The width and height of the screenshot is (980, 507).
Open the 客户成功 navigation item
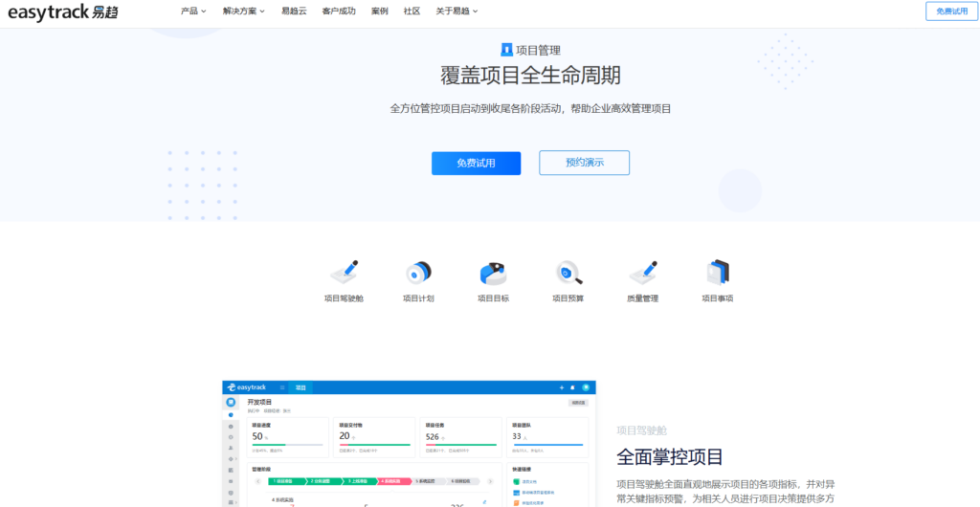pyautogui.click(x=338, y=11)
